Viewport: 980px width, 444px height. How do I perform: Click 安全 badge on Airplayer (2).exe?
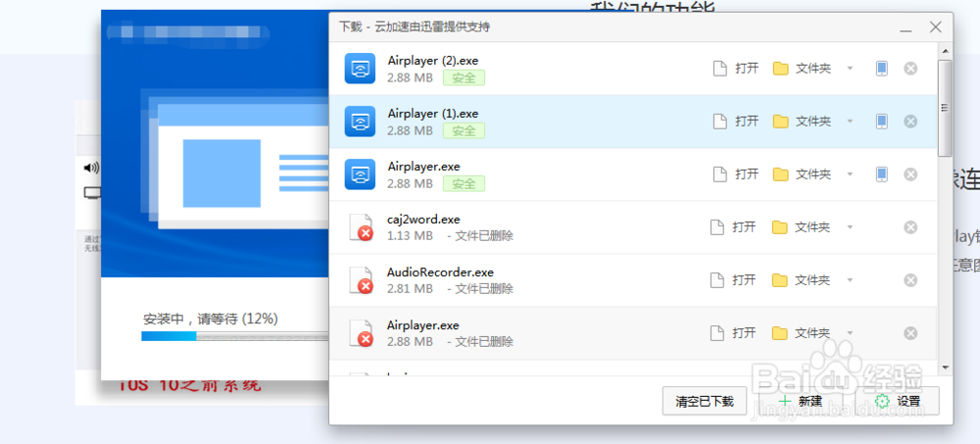point(464,77)
